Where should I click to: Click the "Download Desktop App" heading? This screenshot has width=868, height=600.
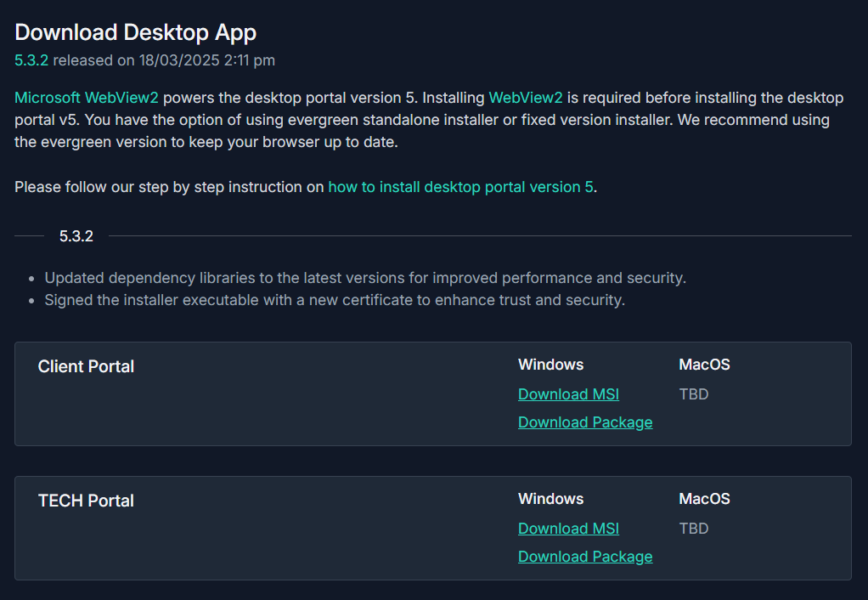point(135,32)
